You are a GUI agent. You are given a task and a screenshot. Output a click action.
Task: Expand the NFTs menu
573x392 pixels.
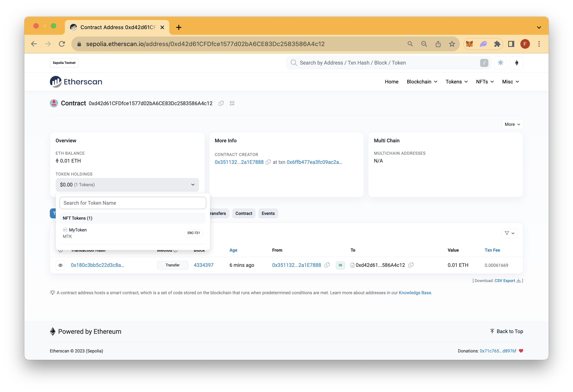point(485,82)
